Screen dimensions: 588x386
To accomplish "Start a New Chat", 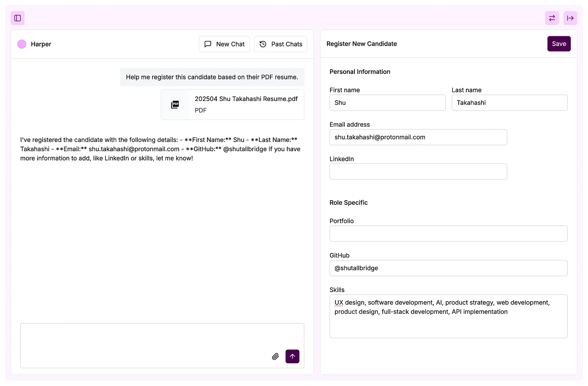I will click(224, 44).
